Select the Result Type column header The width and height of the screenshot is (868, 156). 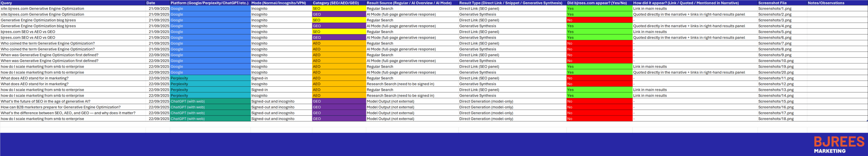pos(512,3)
